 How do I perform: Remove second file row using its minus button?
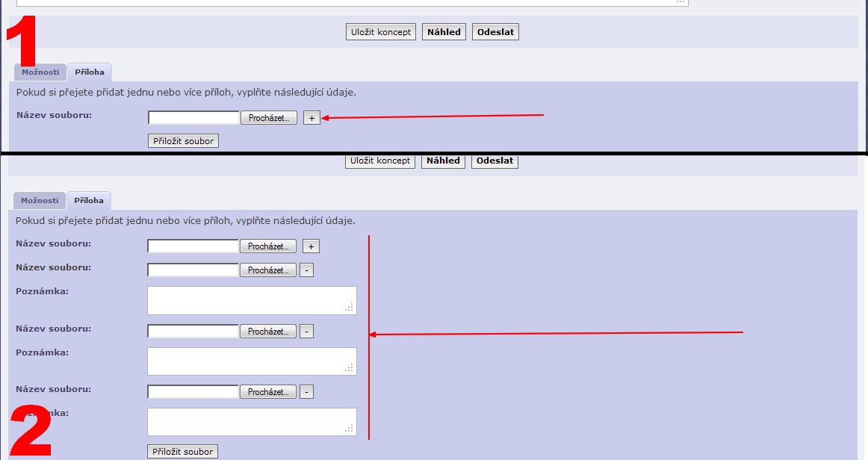[306, 270]
